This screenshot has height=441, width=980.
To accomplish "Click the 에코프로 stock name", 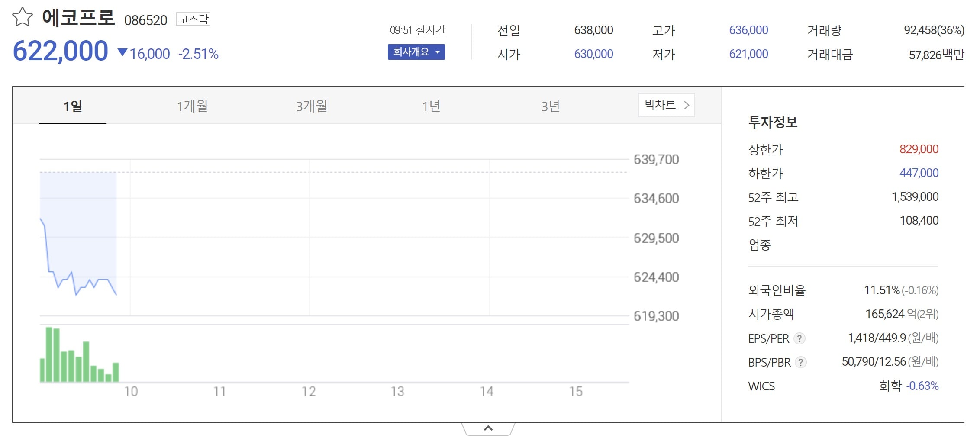I will coord(78,18).
